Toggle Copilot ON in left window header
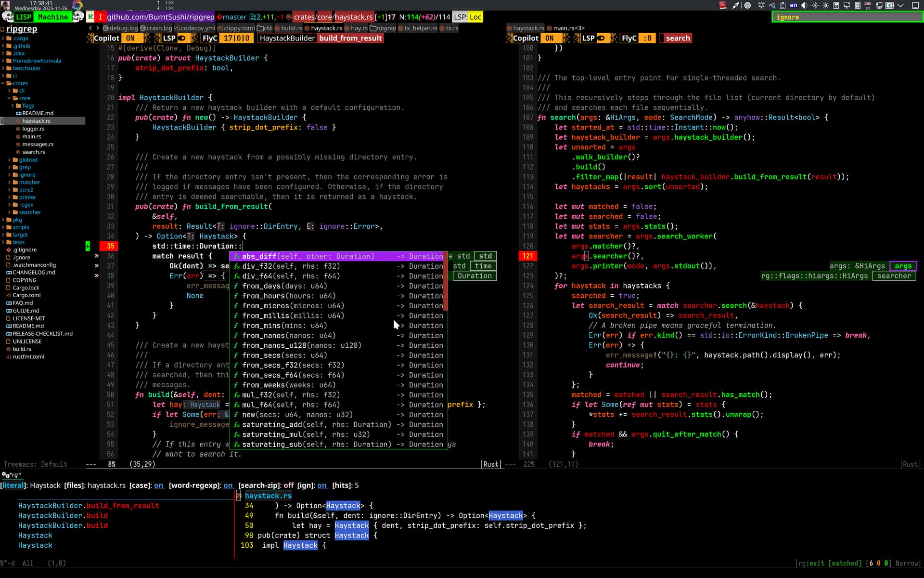The width and height of the screenshot is (924, 578). pyautogui.click(x=130, y=38)
